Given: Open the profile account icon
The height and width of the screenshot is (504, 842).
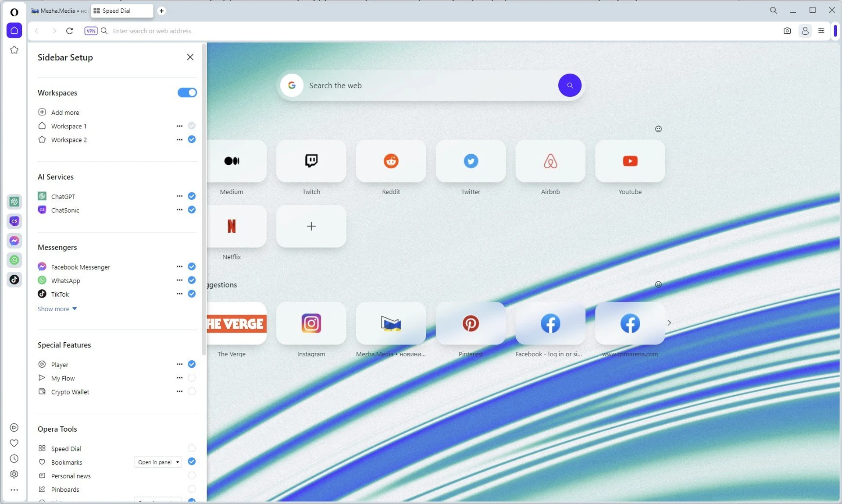Looking at the screenshot, I should tap(805, 31).
